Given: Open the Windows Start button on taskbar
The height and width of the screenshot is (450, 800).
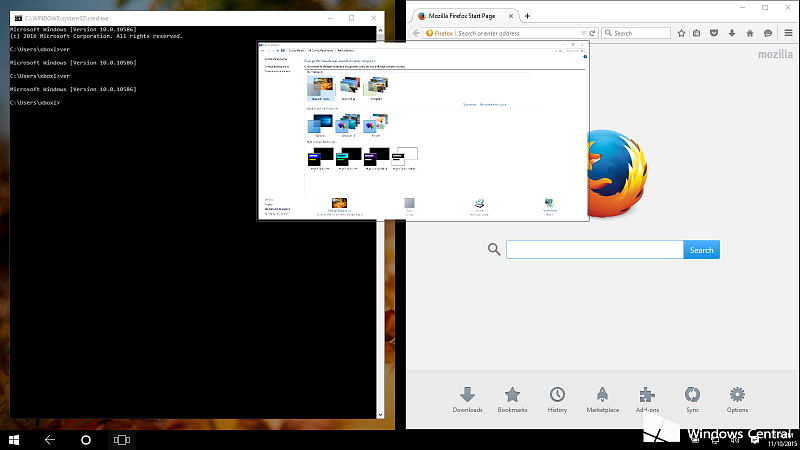Looking at the screenshot, I should pyautogui.click(x=14, y=440).
